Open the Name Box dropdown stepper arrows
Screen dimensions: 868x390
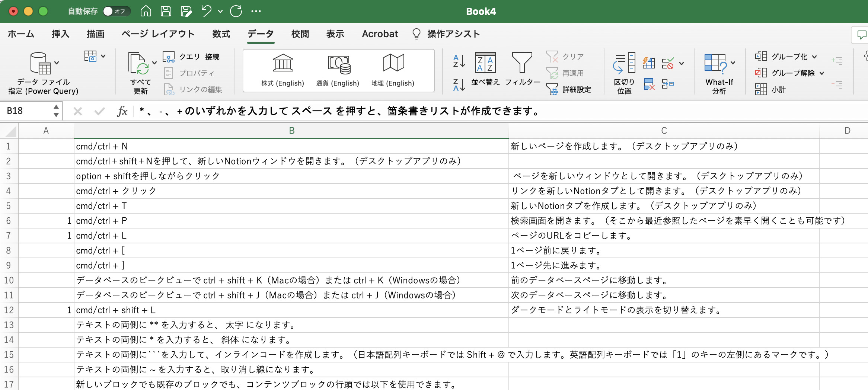coord(56,111)
